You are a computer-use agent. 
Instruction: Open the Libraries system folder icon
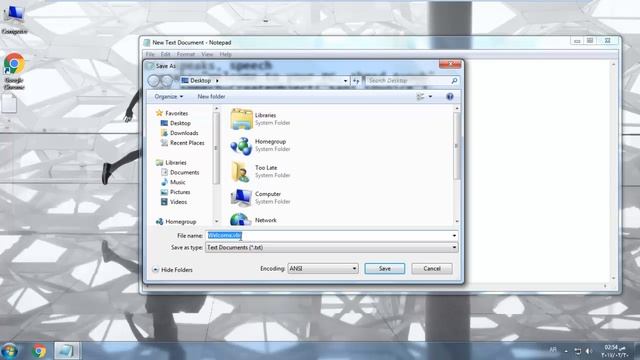click(241, 119)
